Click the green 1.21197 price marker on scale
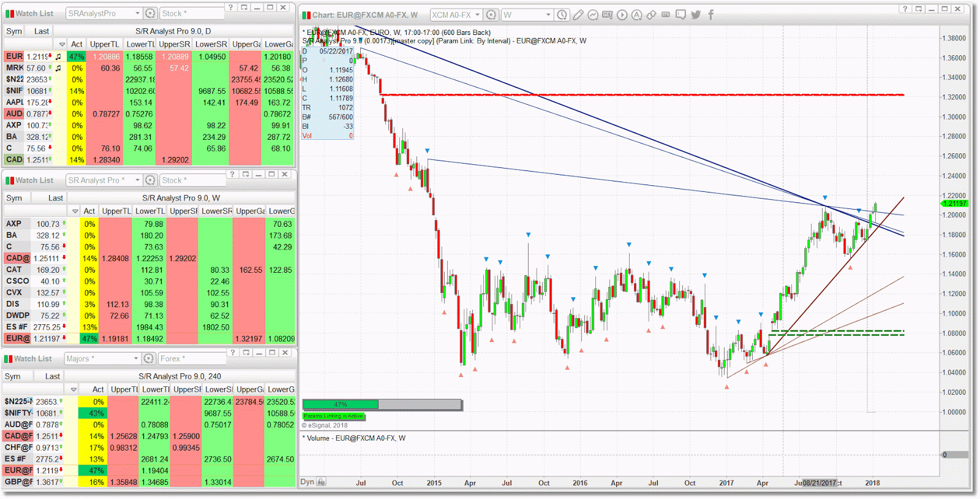The width and height of the screenshot is (980, 499). pyautogui.click(x=954, y=203)
